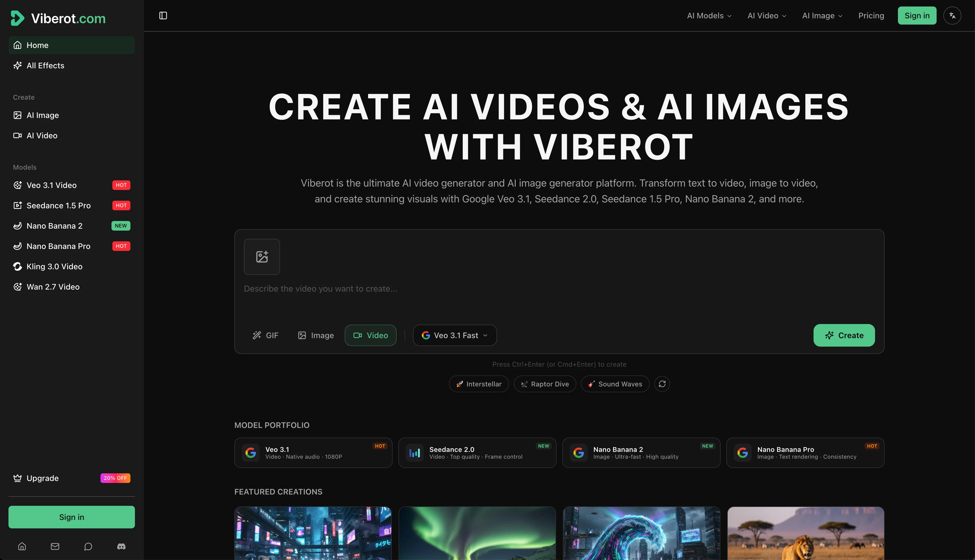This screenshot has width=975, height=560.
Task: Use the Sound Waves prompt suggestion
Action: click(615, 384)
